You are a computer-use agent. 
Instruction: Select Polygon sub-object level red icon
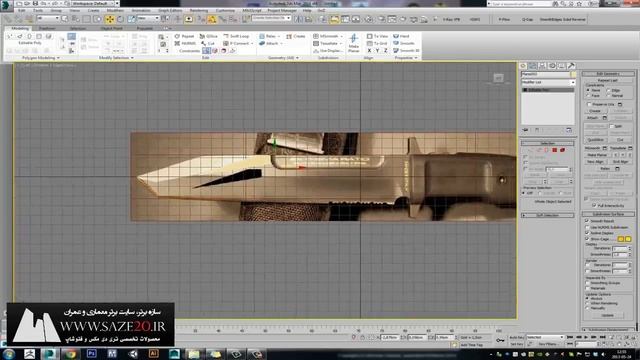555,150
